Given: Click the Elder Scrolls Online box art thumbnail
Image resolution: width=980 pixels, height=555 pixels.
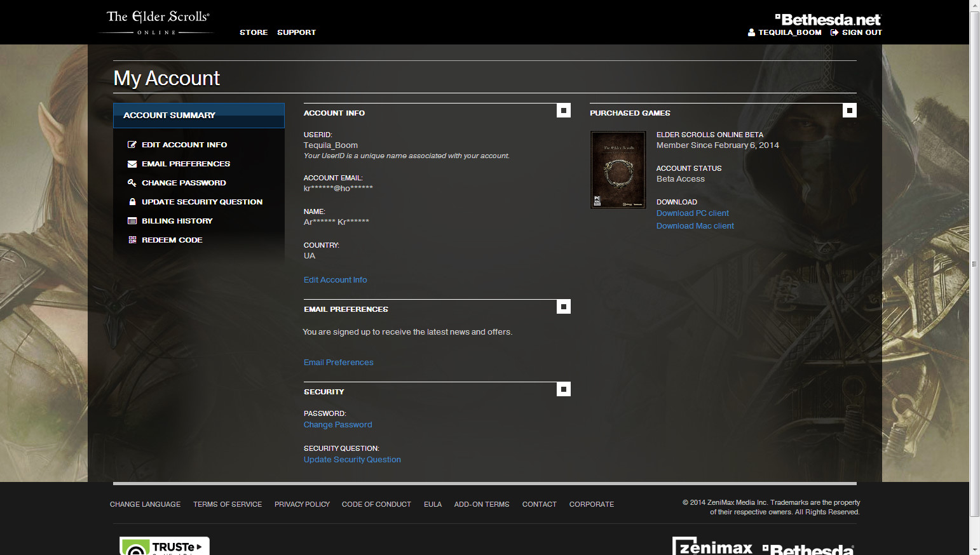Looking at the screenshot, I should [618, 170].
